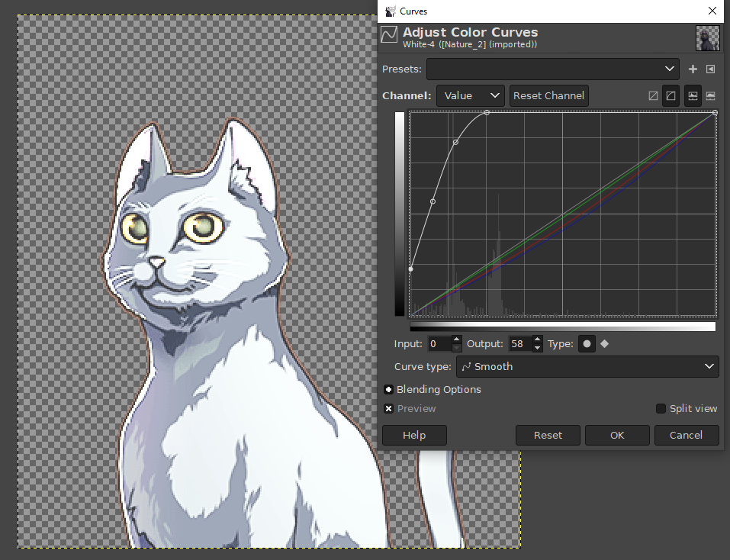Open the Curve type Smooth dropdown
The image size is (730, 560).
[587, 366]
